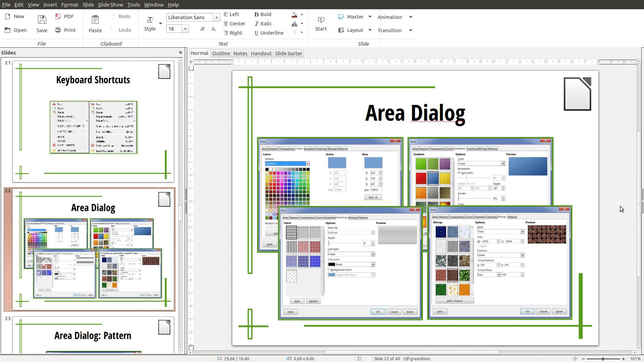The image size is (644, 362).
Task: Expand the Liberation Sans font name list
Action: 217,17
